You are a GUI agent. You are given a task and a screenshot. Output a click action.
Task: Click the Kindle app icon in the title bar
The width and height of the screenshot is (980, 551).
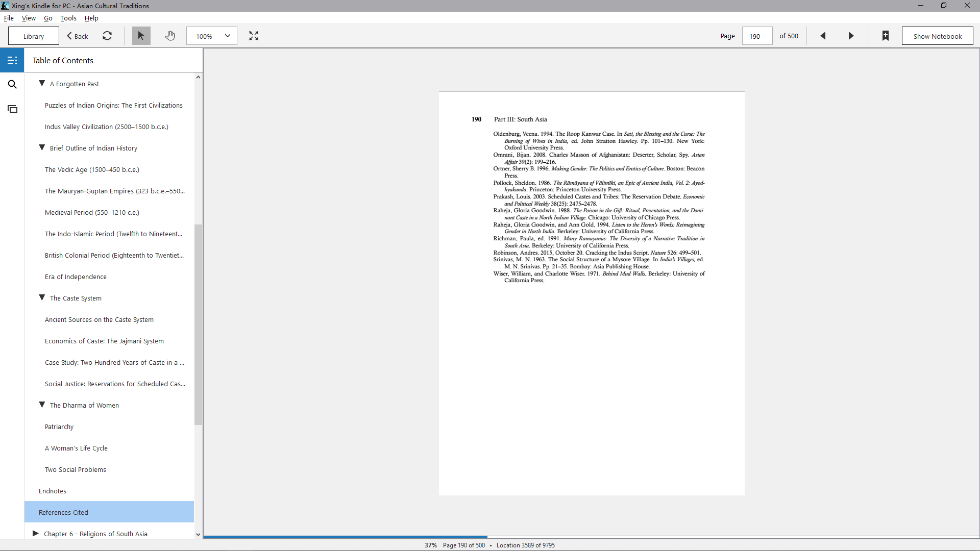pyautogui.click(x=5, y=6)
